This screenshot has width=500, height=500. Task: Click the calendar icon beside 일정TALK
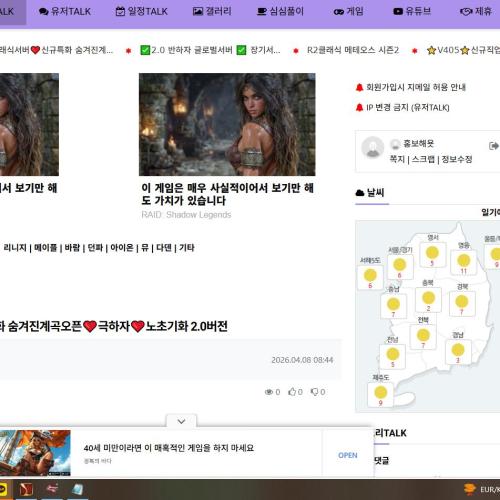coord(120,12)
